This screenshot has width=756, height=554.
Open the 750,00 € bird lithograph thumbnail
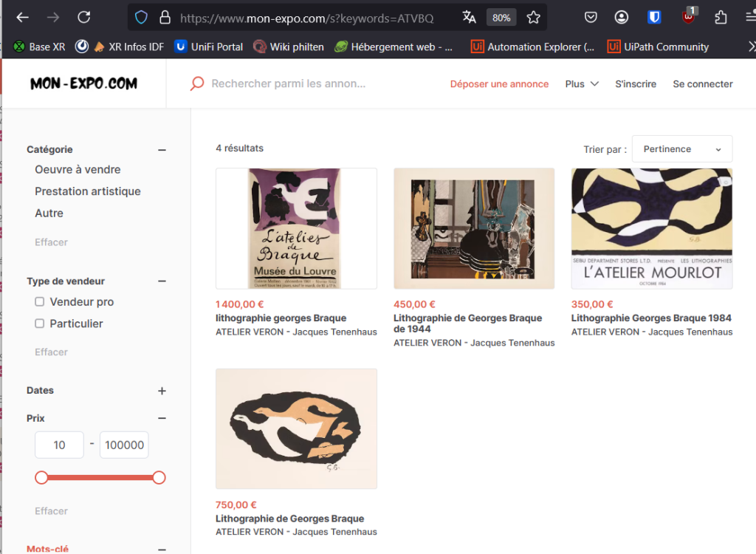click(297, 429)
